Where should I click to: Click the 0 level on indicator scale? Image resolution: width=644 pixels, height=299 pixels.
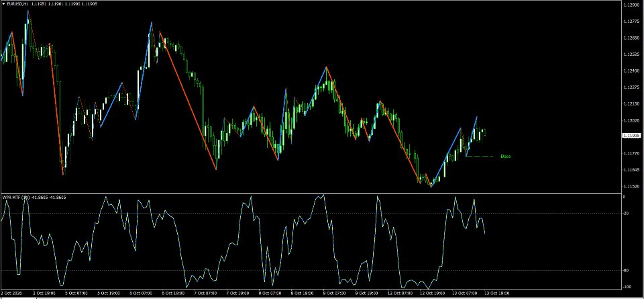click(x=625, y=197)
